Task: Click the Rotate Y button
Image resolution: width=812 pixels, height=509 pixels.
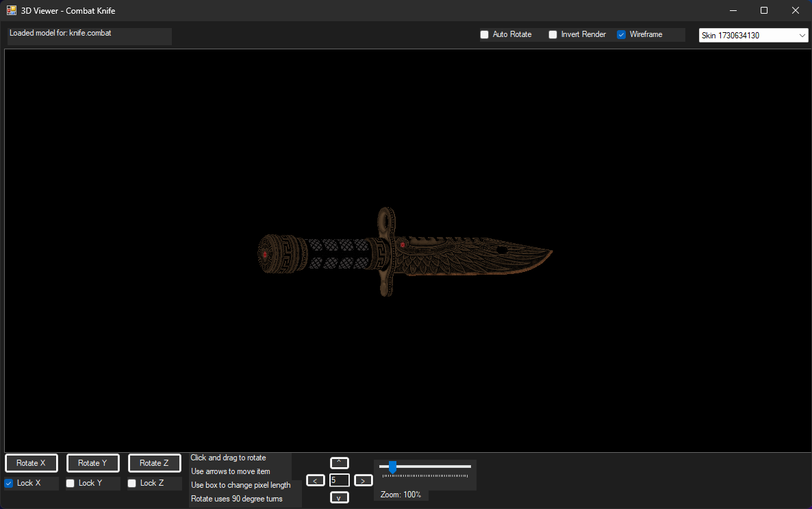Action: point(92,462)
